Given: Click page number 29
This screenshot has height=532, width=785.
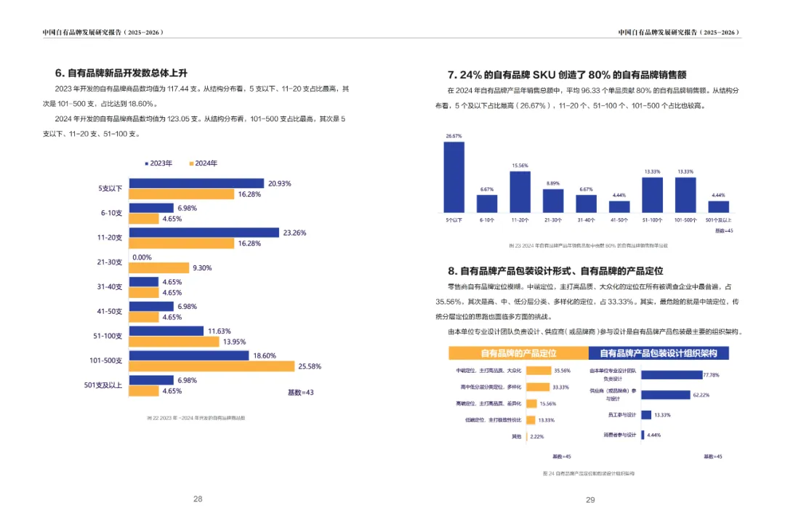Looking at the screenshot, I should [590, 500].
